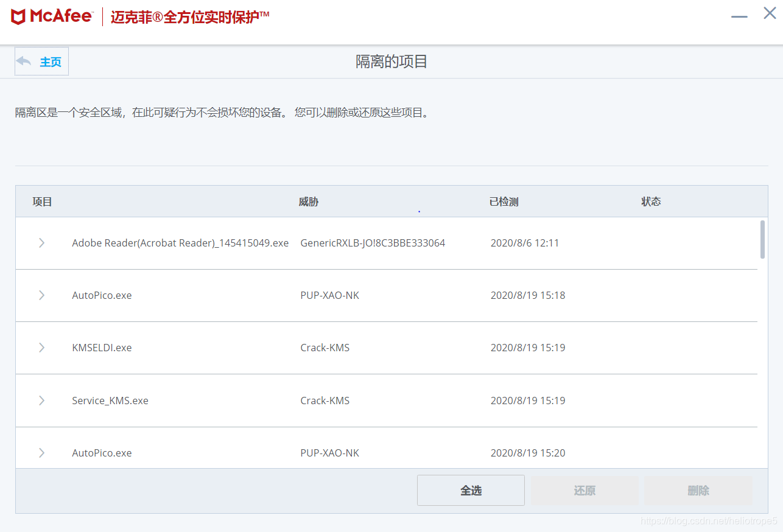The width and height of the screenshot is (783, 532).
Task: Expand the AutoPico.exe row detected at 15:20
Action: pyautogui.click(x=41, y=453)
